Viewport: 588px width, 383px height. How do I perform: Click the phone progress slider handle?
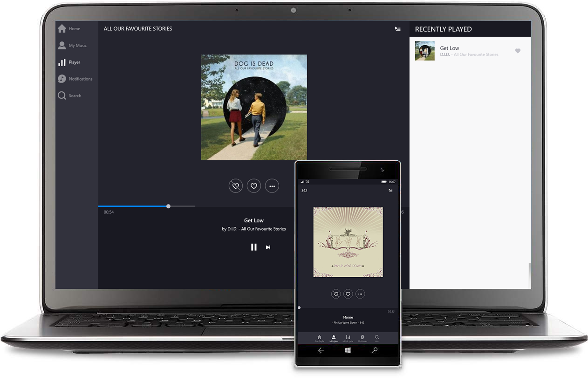(299, 308)
